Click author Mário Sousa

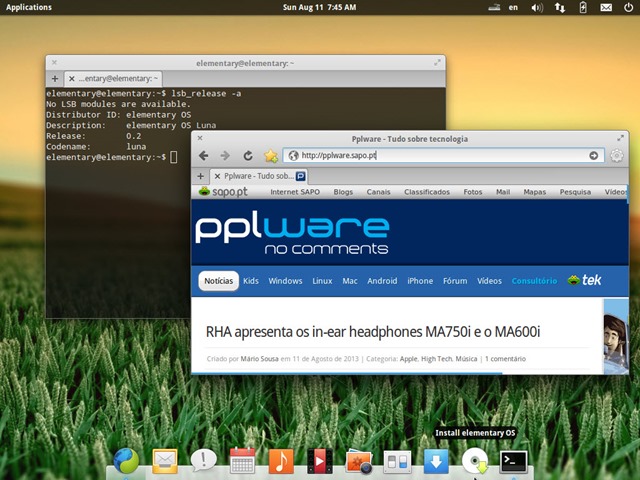click(x=259, y=359)
